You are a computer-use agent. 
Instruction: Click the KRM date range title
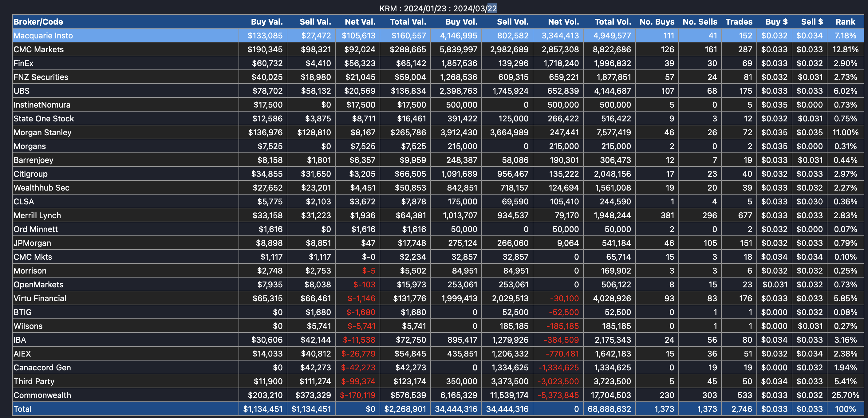[438, 8]
